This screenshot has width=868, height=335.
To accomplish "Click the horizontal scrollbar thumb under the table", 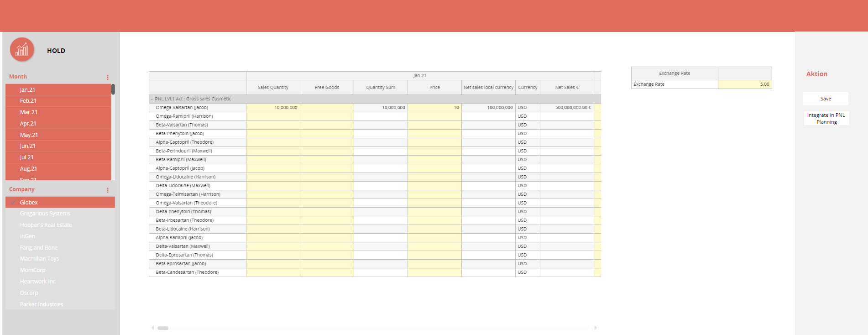I will tap(163, 328).
